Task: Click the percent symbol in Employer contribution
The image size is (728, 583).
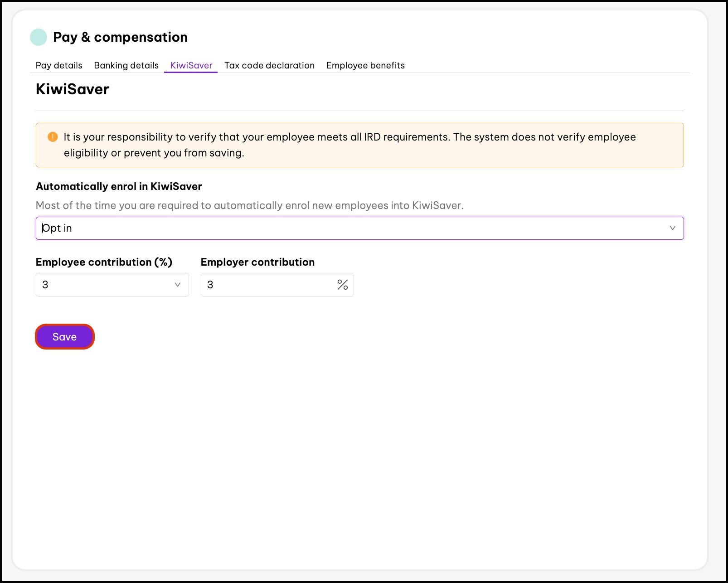Action: point(342,285)
